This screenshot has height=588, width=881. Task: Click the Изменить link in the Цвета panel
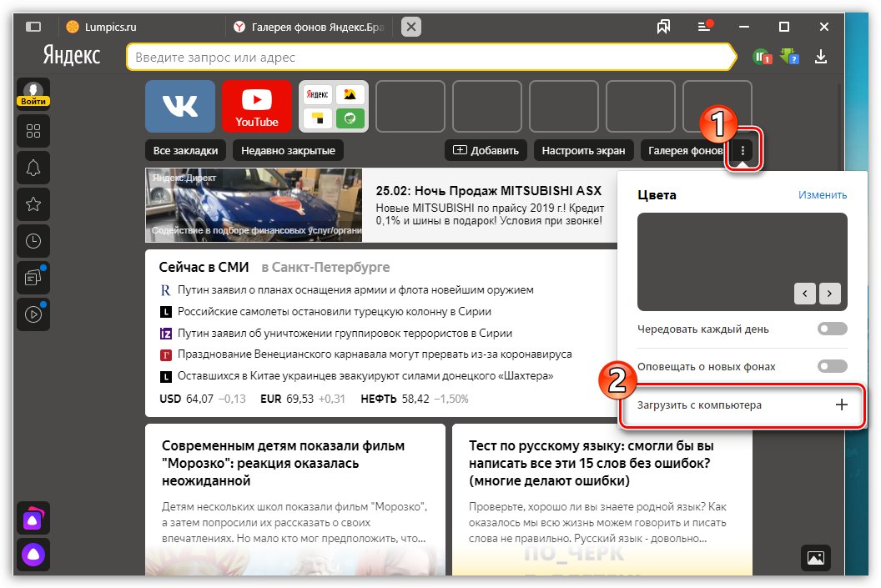click(x=823, y=195)
